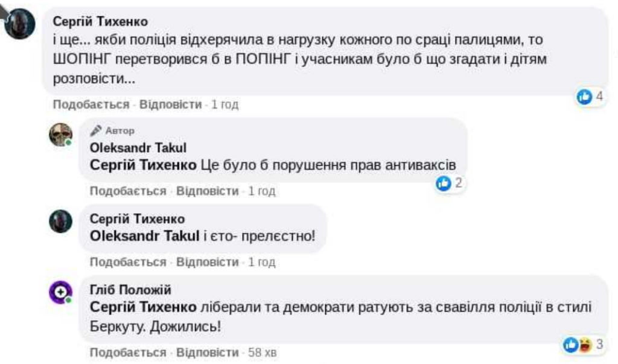Viewport: 618px width, 364px height.
Task: Reply to the top comment
Action: pos(170,104)
